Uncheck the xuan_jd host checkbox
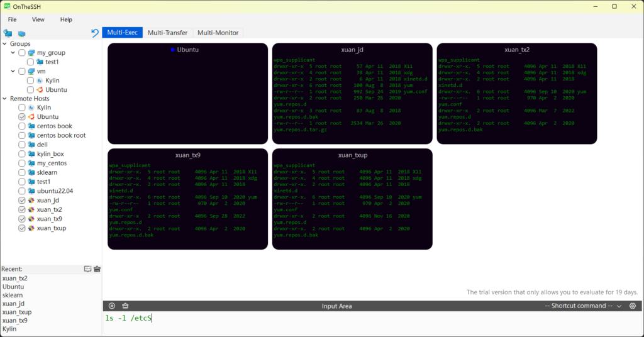644x337 pixels. 22,201
